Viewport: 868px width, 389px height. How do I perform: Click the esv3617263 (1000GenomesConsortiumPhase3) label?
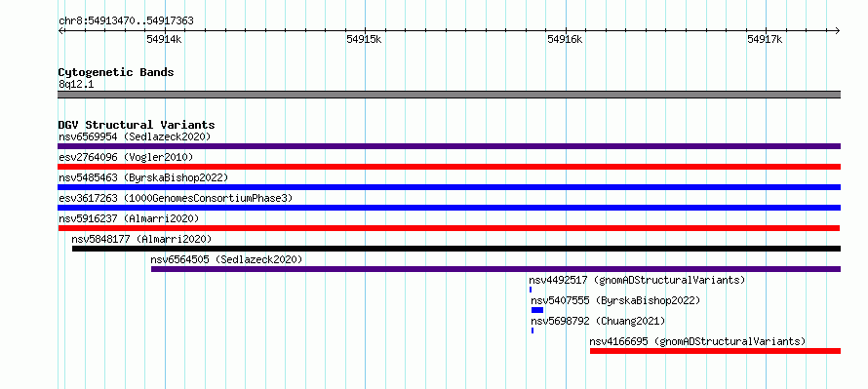point(176,198)
